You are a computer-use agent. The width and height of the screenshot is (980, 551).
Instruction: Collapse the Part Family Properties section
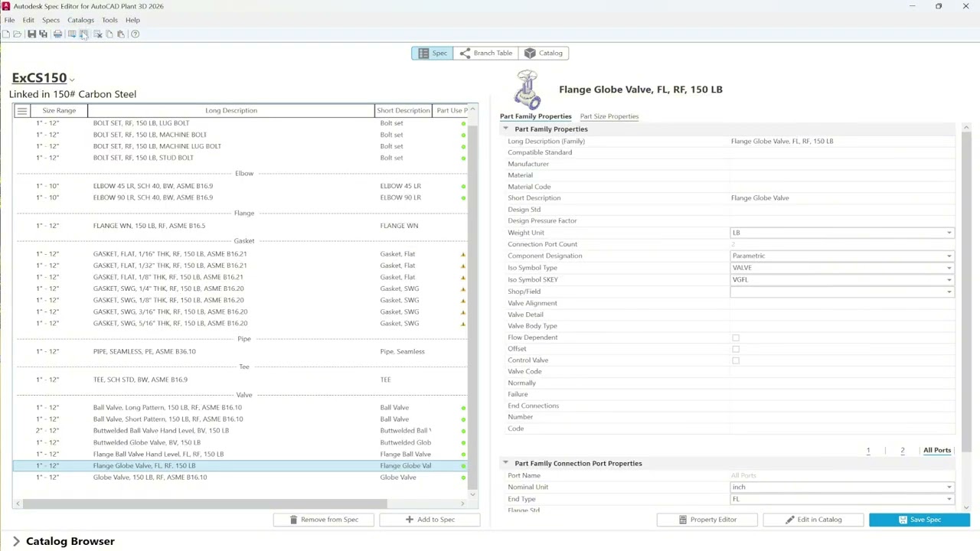pos(505,129)
